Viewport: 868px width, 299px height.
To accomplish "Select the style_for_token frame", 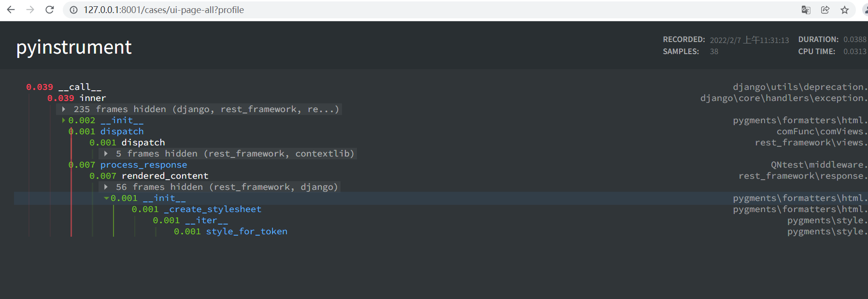I will tap(230, 231).
